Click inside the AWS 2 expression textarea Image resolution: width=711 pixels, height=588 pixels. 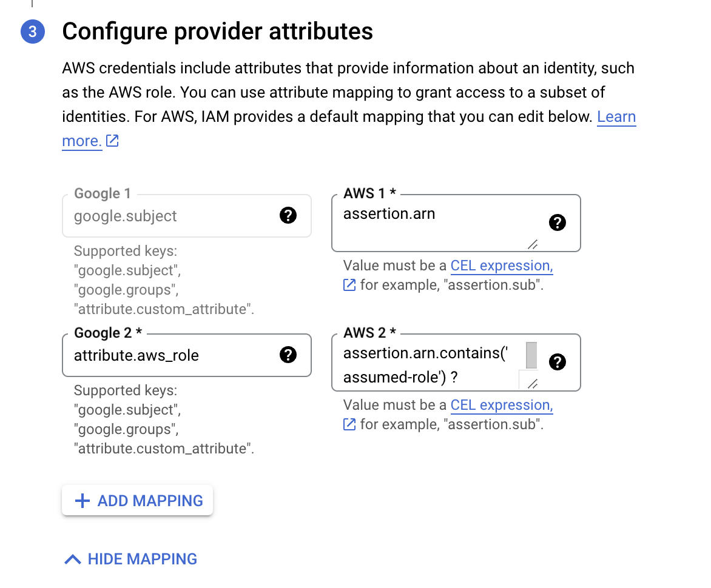[x=425, y=364]
